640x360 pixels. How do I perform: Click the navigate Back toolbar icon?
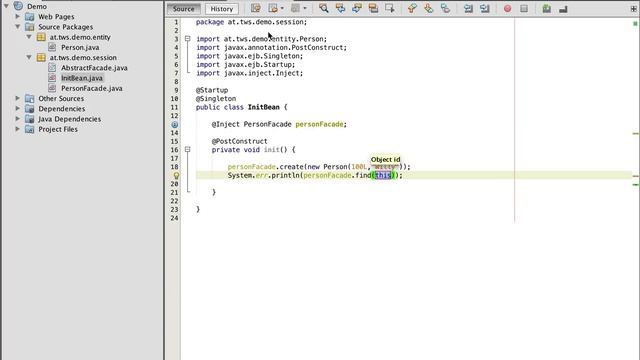[x=273, y=8]
